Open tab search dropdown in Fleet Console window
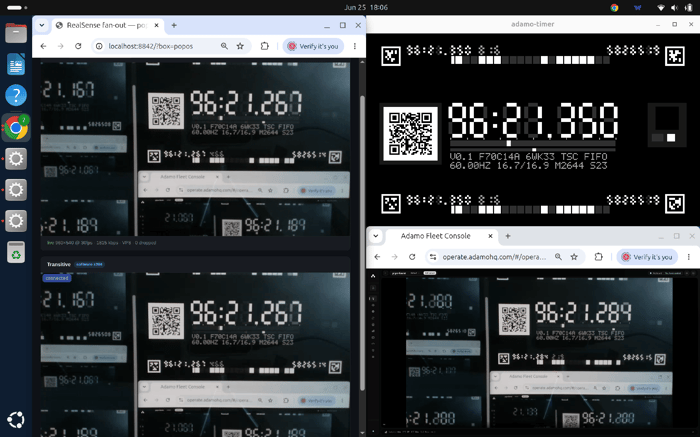 click(x=376, y=236)
